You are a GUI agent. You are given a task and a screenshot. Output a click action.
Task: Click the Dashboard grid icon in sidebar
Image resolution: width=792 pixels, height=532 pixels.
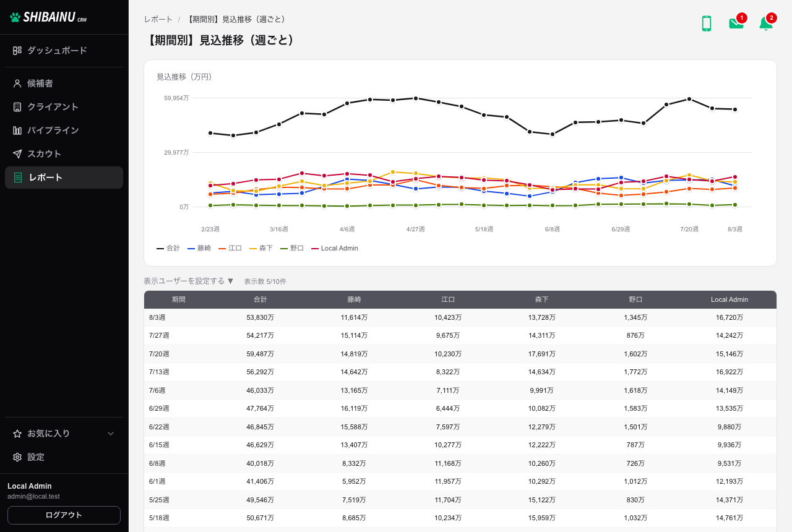(x=17, y=51)
